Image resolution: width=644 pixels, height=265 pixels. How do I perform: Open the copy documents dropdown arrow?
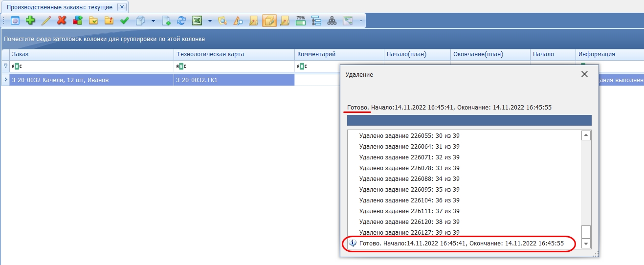pos(153,21)
